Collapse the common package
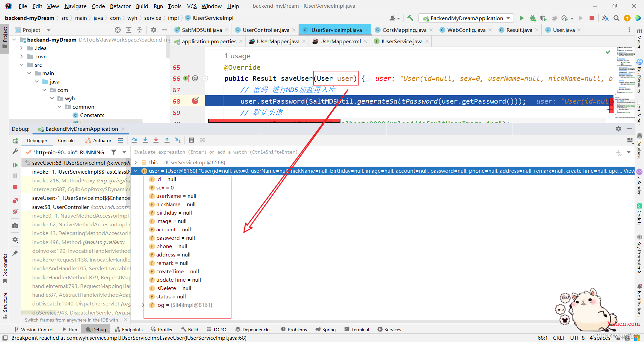The height and width of the screenshot is (342, 644). (59, 107)
